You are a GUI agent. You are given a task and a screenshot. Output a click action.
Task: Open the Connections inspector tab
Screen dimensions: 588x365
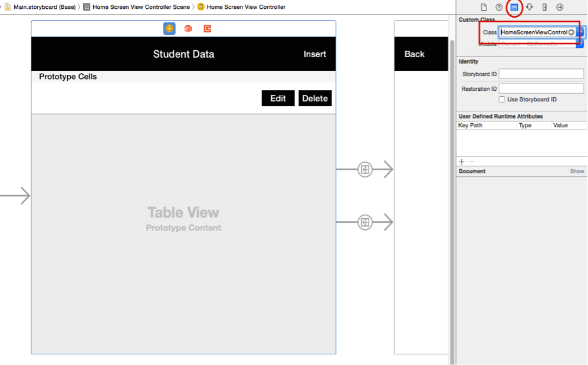[560, 7]
